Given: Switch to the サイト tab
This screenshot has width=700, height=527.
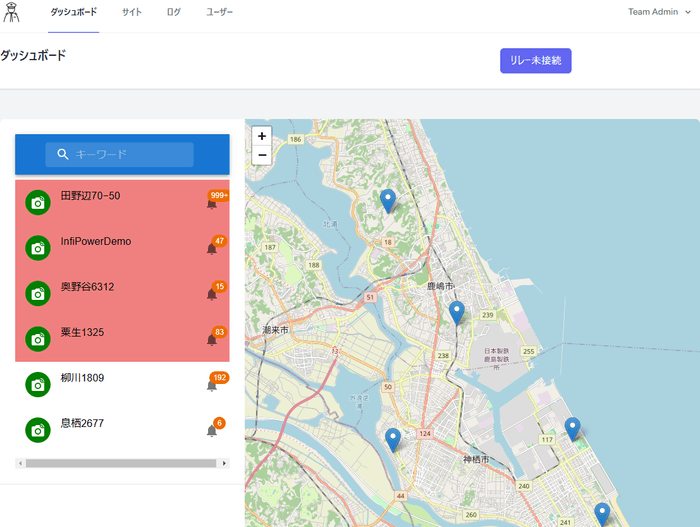Looking at the screenshot, I should coord(131,12).
